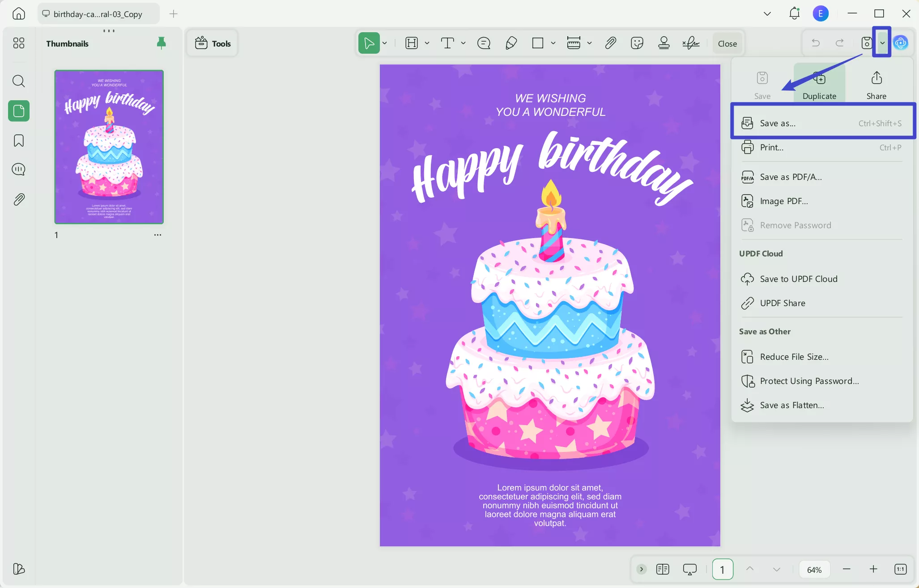This screenshot has width=919, height=588.
Task: Pin the Thumbnails panel
Action: [161, 43]
